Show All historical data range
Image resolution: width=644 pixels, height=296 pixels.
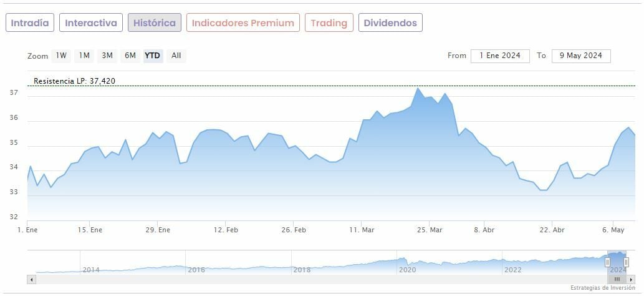click(x=176, y=56)
